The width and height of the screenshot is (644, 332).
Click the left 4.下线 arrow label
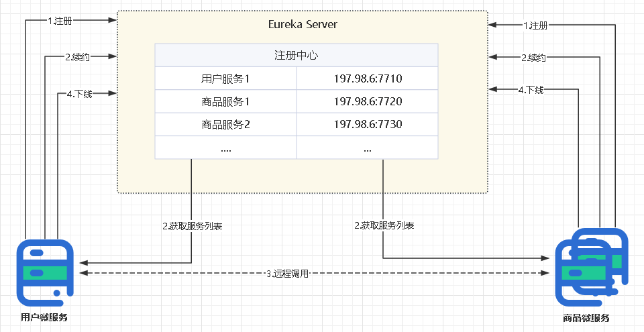tap(80, 94)
